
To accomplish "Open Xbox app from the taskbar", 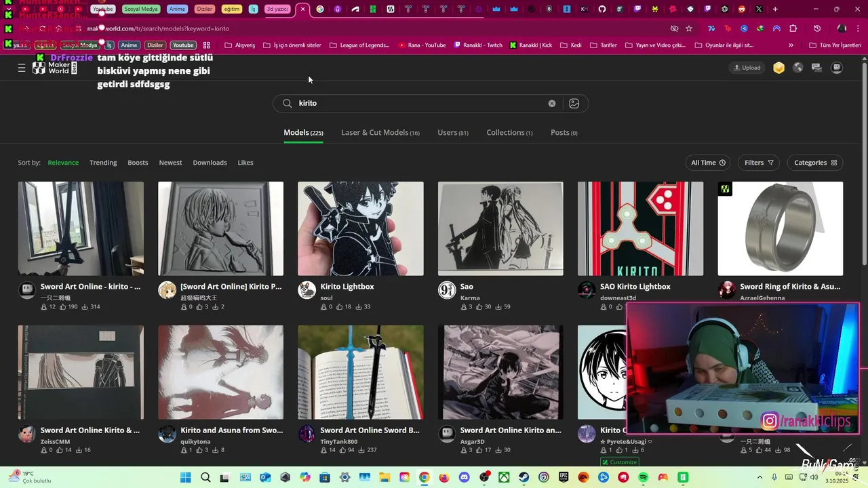I will point(504,478).
